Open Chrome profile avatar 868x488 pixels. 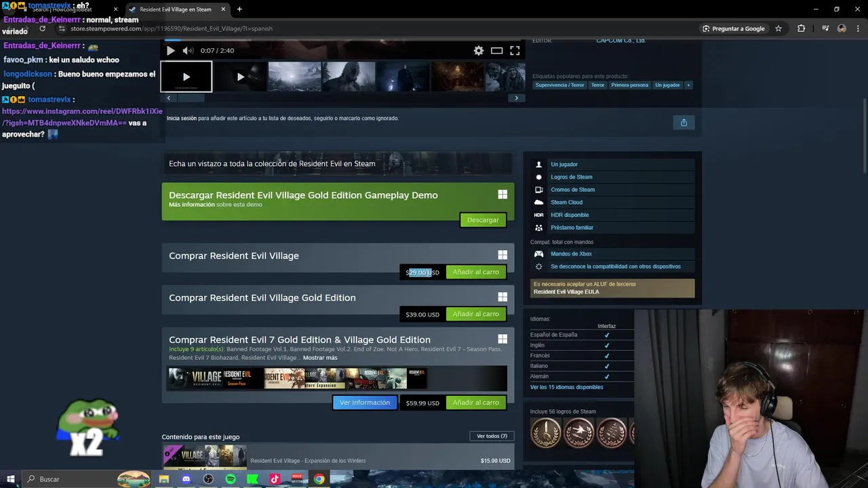tap(842, 28)
